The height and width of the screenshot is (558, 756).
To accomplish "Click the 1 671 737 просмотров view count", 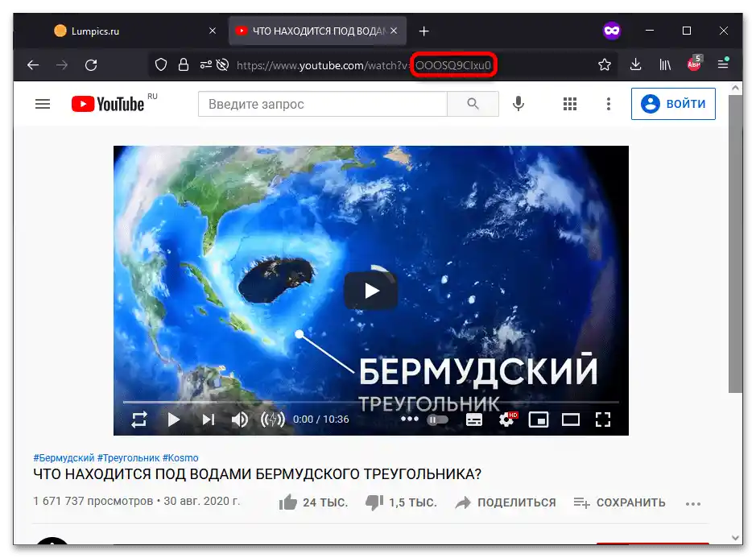I will (x=93, y=501).
